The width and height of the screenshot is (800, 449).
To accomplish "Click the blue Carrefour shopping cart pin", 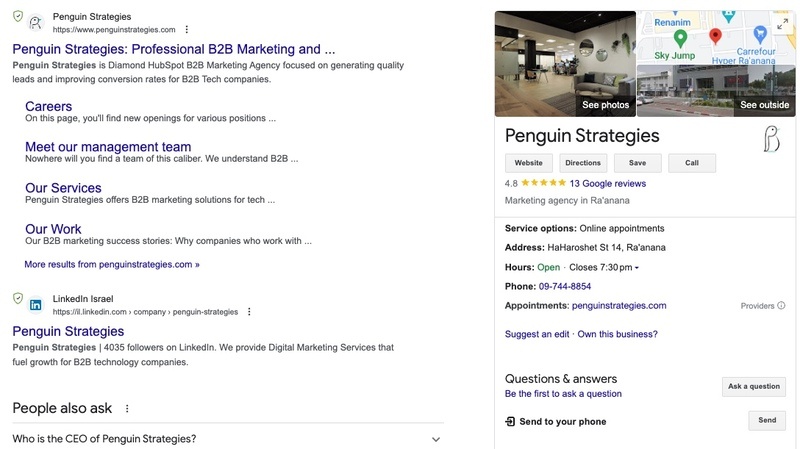I will click(x=760, y=35).
